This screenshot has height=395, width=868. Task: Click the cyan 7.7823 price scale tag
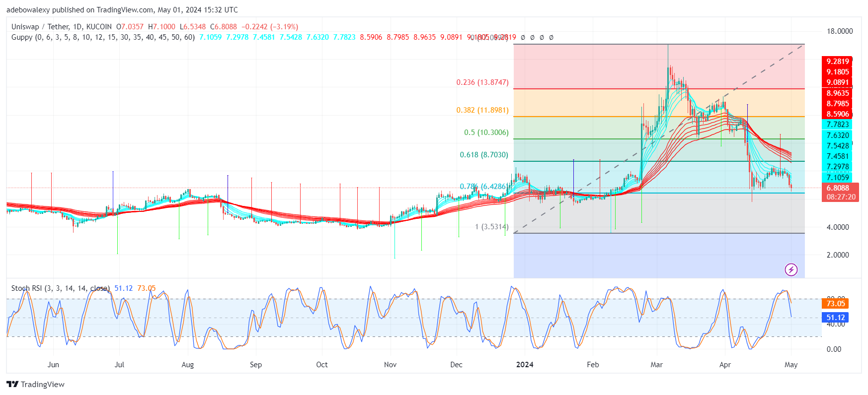pyautogui.click(x=838, y=125)
